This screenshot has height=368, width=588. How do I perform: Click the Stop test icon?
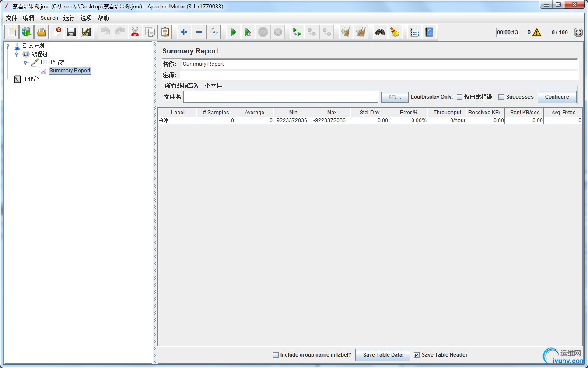pyautogui.click(x=263, y=32)
